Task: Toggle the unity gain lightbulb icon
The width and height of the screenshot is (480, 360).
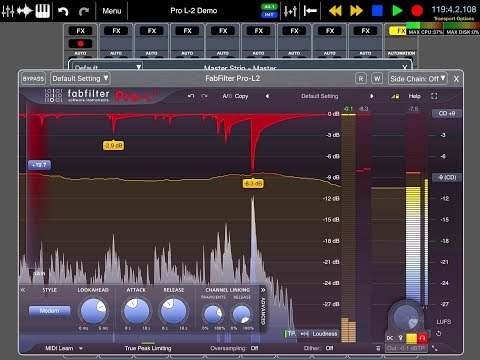Action: tap(401, 338)
